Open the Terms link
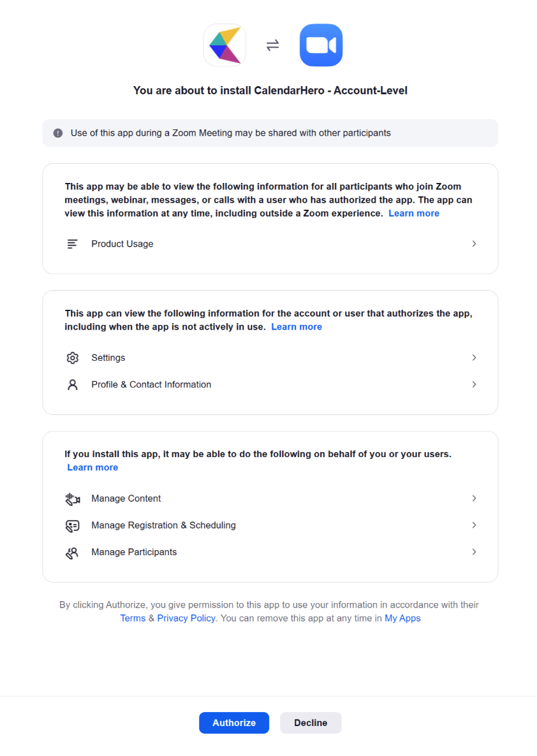This screenshot has width=537, height=756. click(133, 618)
